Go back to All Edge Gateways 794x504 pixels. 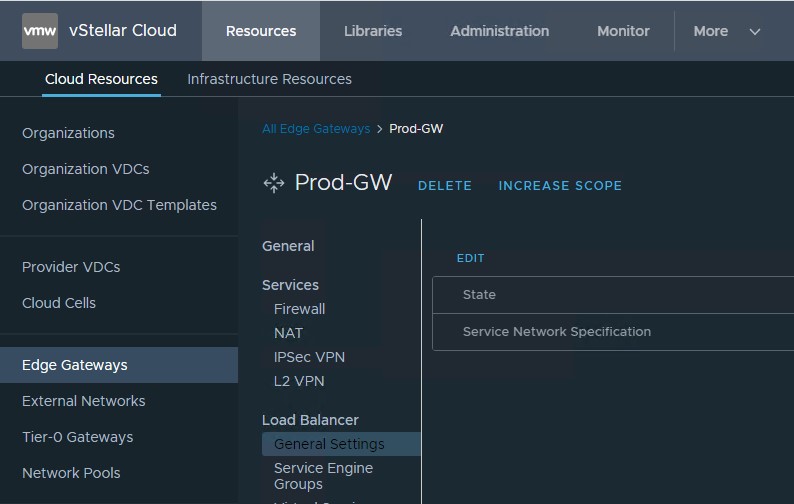pos(315,129)
